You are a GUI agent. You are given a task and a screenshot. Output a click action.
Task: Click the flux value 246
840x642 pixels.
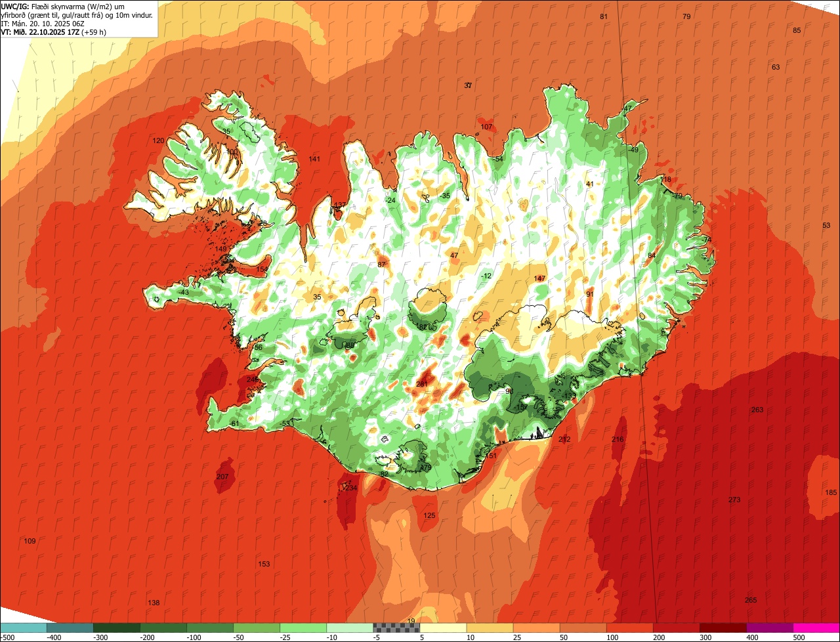(x=253, y=379)
